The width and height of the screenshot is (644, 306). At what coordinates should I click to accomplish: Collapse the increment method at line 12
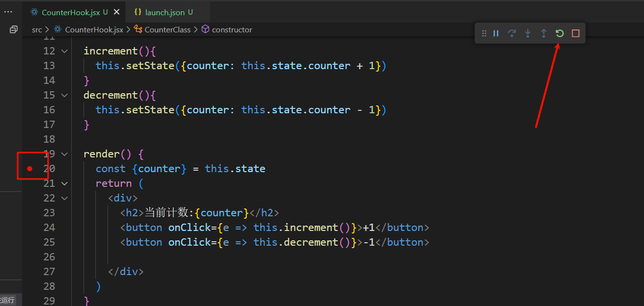tap(64, 51)
